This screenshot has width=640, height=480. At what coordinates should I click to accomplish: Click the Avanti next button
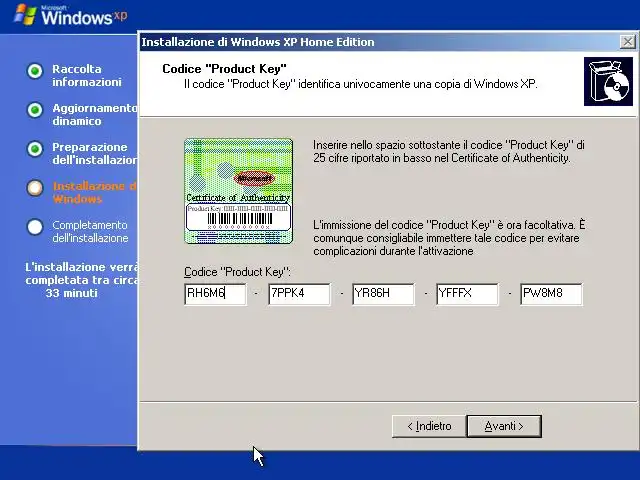pos(504,426)
